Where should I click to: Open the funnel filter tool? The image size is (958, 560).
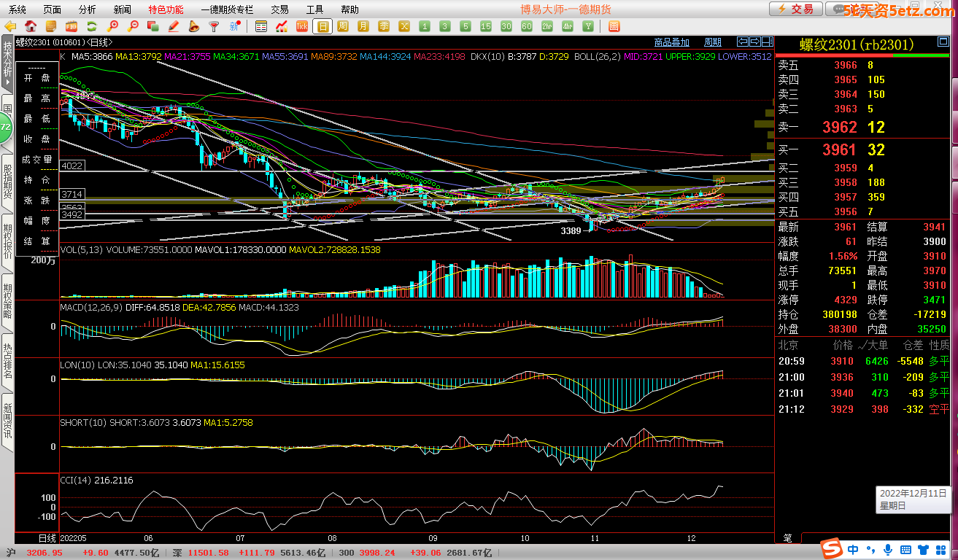pos(214,26)
